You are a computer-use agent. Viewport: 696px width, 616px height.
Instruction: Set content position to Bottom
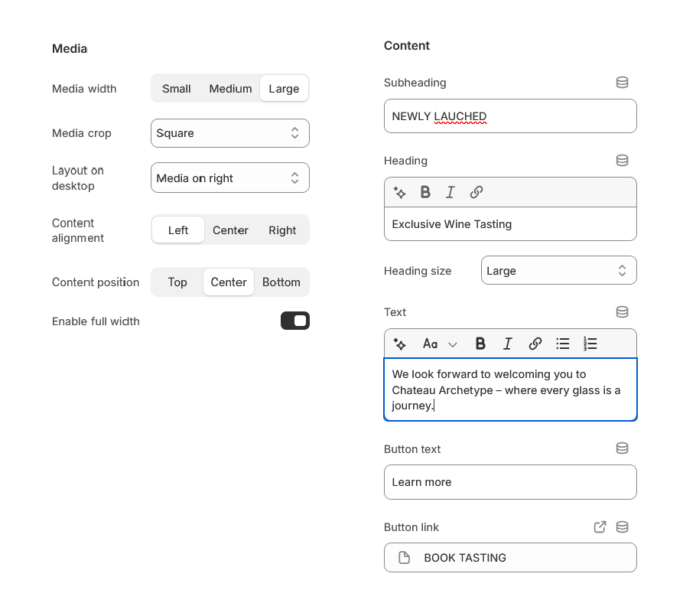(x=281, y=282)
